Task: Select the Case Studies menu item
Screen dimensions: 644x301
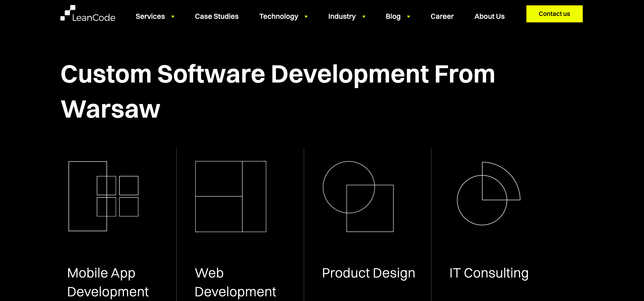Action: coord(216,16)
